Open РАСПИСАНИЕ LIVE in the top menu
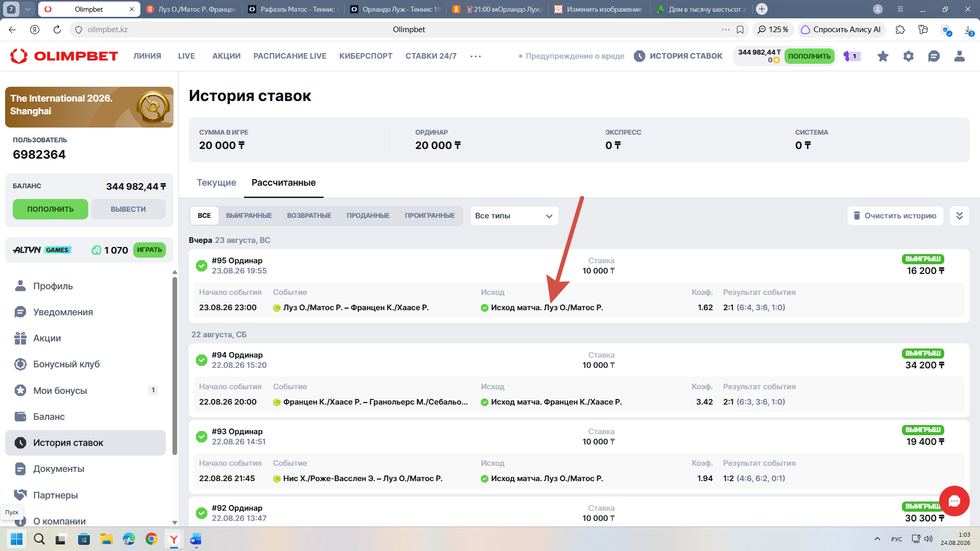Viewport: 980px width, 551px height. coord(289,56)
